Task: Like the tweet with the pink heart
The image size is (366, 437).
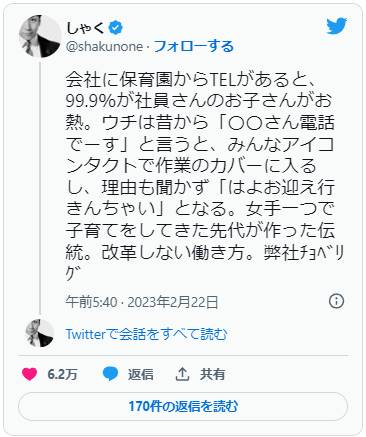Action: click(29, 374)
